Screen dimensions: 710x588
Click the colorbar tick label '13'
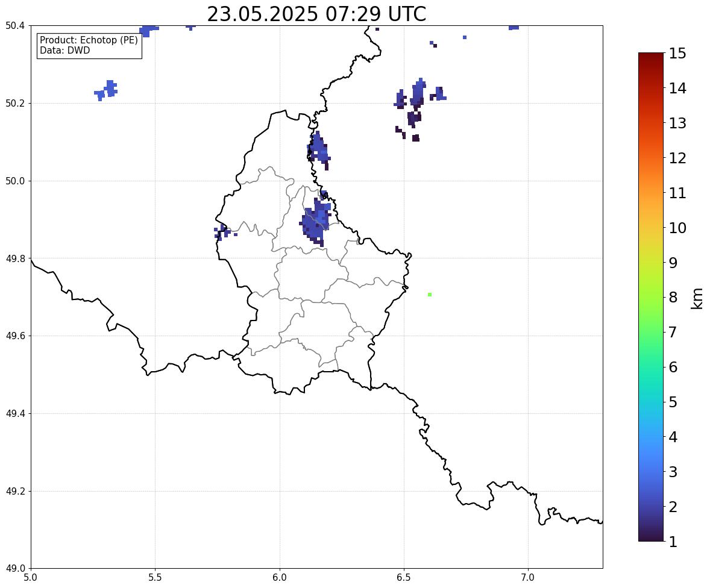point(677,123)
